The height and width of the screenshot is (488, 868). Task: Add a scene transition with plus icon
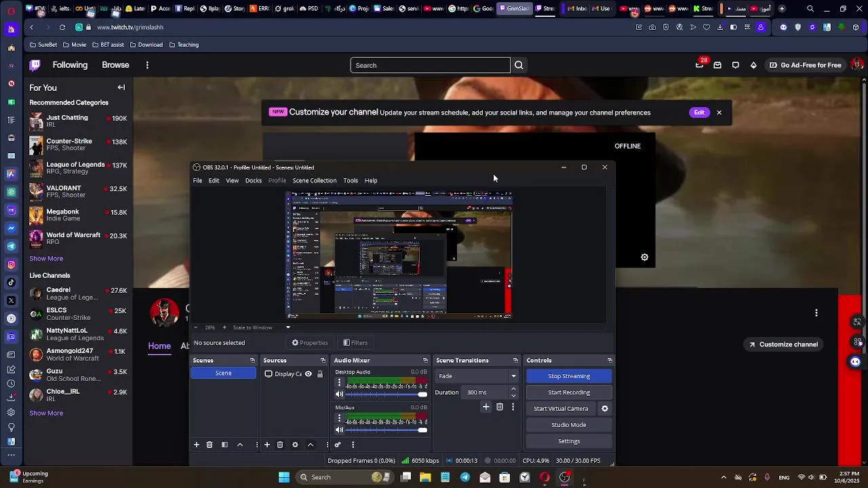486,407
